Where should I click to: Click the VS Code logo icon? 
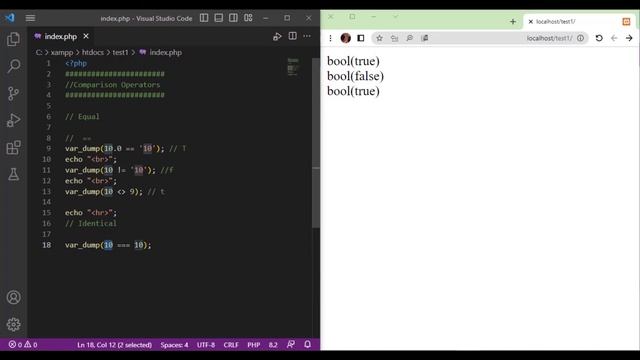point(10,18)
